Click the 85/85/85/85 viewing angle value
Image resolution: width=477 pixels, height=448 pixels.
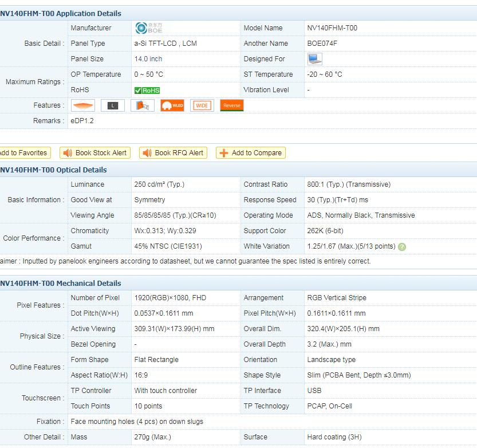pos(175,215)
